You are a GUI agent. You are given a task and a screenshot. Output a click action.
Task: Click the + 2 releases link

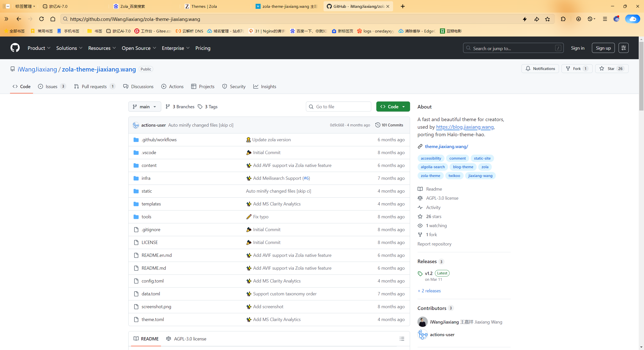click(x=429, y=291)
